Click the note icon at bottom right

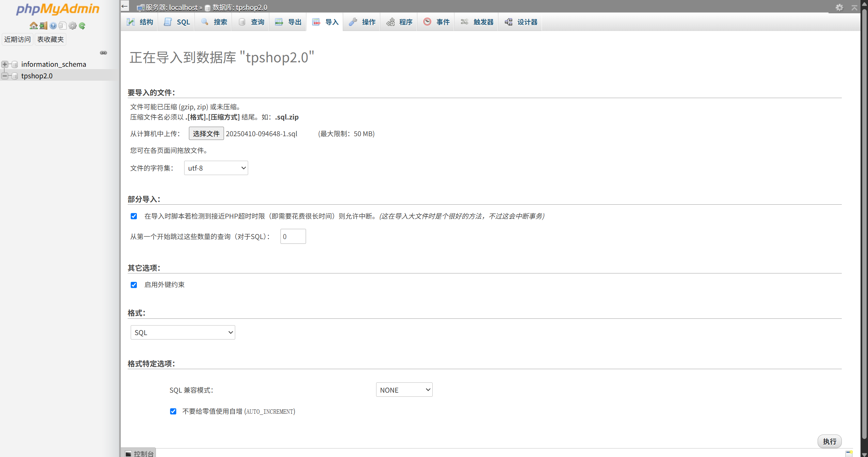pyautogui.click(x=849, y=453)
